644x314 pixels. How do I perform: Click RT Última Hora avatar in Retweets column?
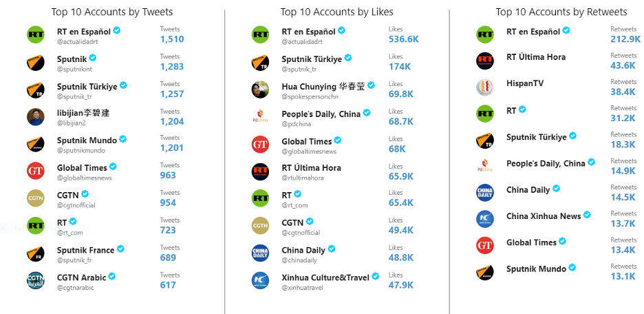pos(485,61)
